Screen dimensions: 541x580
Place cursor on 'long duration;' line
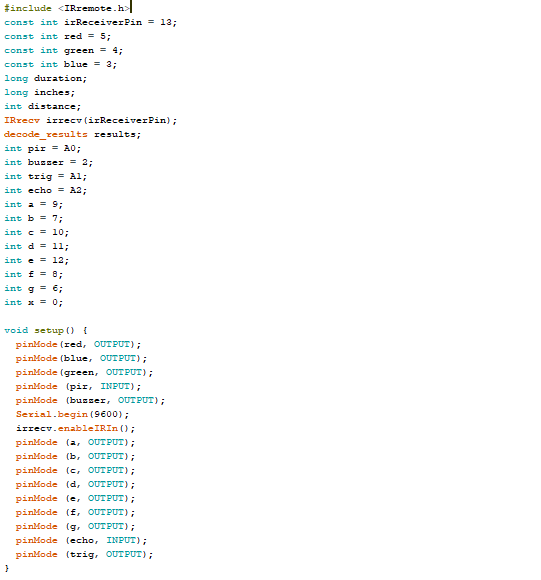pos(45,78)
